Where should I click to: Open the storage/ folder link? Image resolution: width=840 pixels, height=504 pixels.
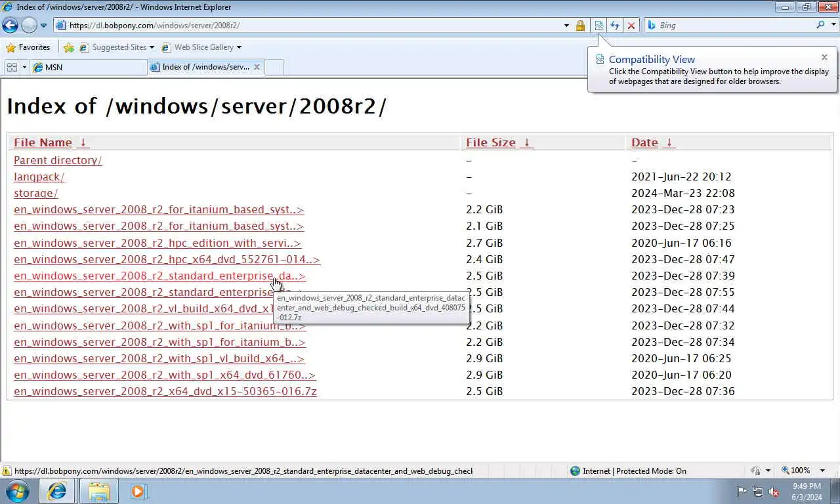tap(35, 193)
